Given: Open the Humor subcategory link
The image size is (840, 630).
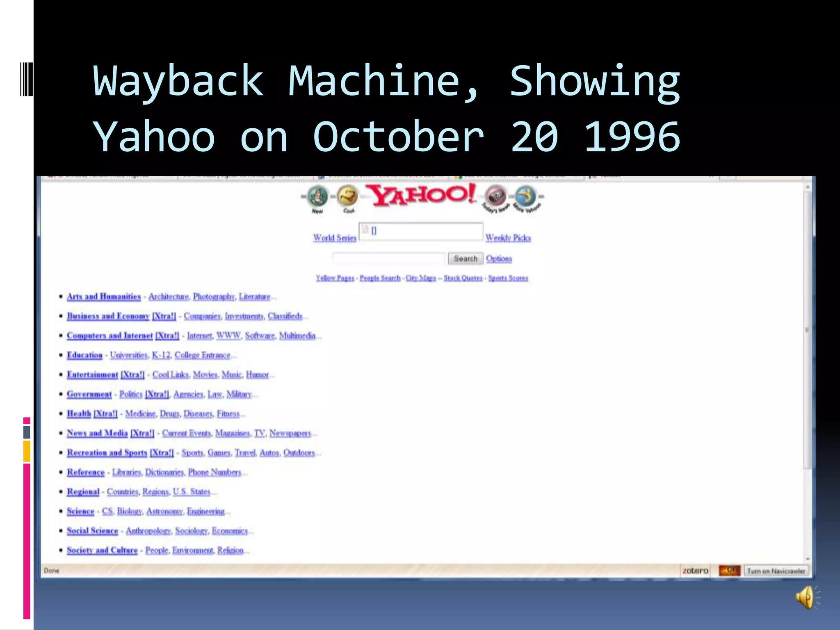Looking at the screenshot, I should 257,374.
